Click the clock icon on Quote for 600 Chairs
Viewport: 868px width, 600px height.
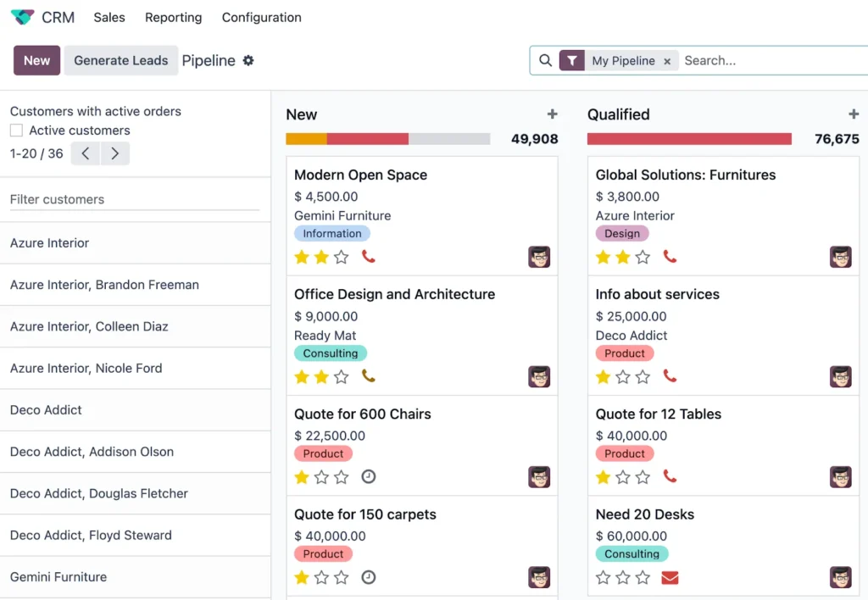click(368, 477)
